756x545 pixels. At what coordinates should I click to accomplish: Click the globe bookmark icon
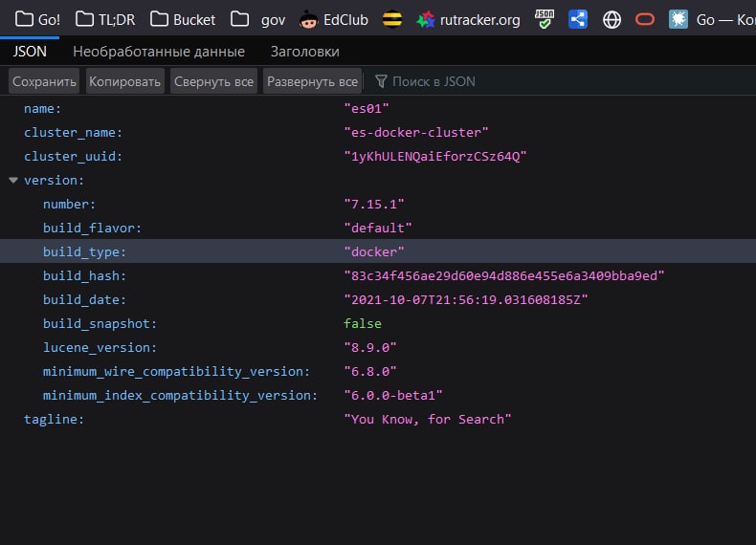[x=611, y=19]
